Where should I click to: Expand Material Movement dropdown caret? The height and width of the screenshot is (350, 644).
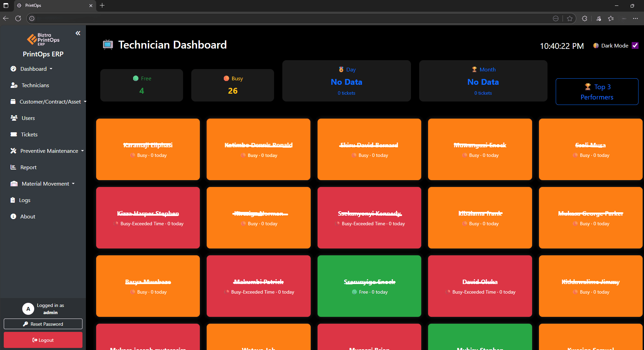tap(73, 184)
